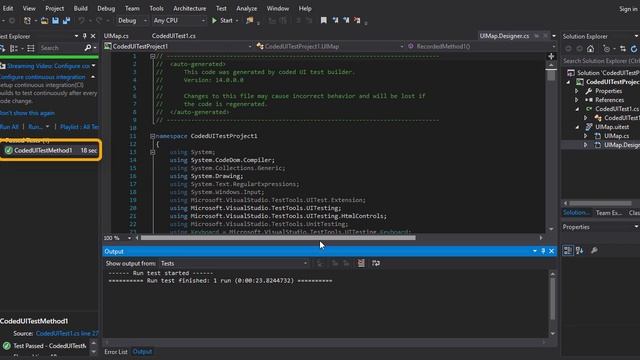Screen dimensions: 640x360
Task: Toggle word wrap in the Output panel
Action: point(376,264)
